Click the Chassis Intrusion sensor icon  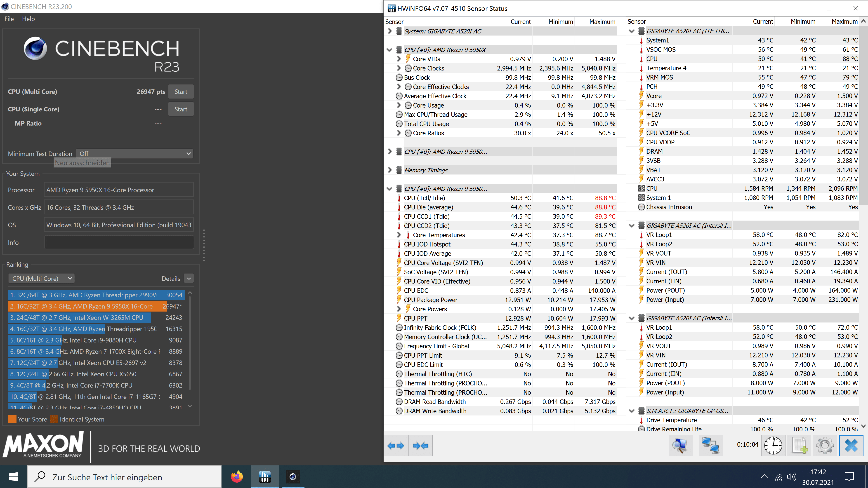tap(641, 207)
